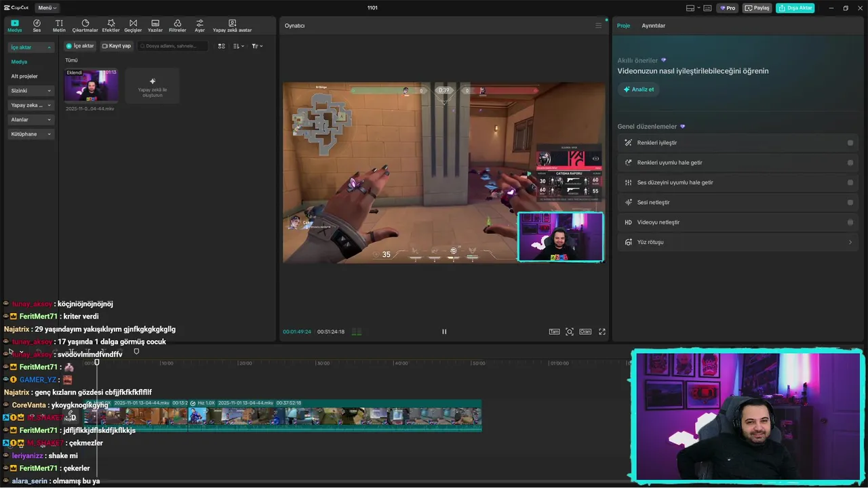Open the player hamburger menu icon
868x488 pixels.
click(598, 25)
